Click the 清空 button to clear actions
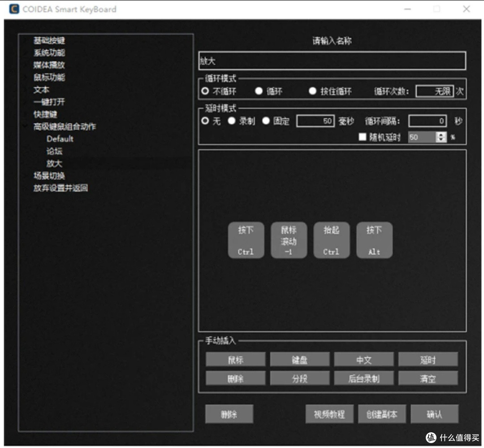This screenshot has height=448, width=484. [428, 378]
